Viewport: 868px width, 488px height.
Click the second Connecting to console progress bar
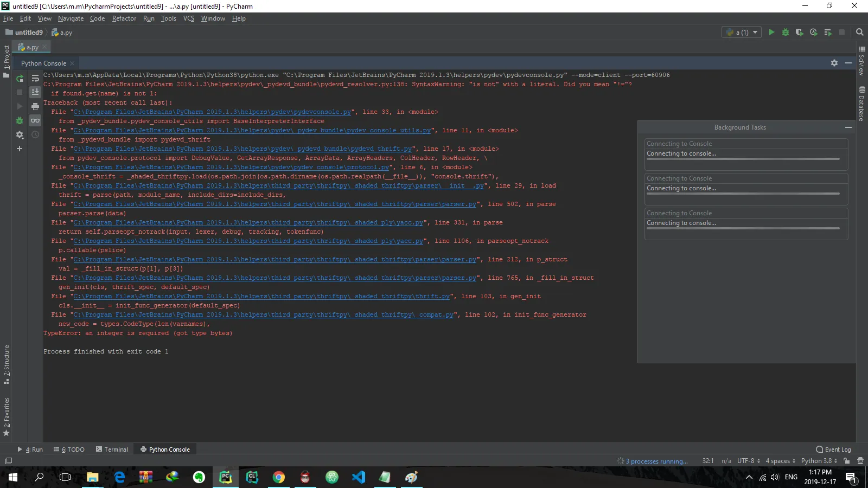(743, 194)
